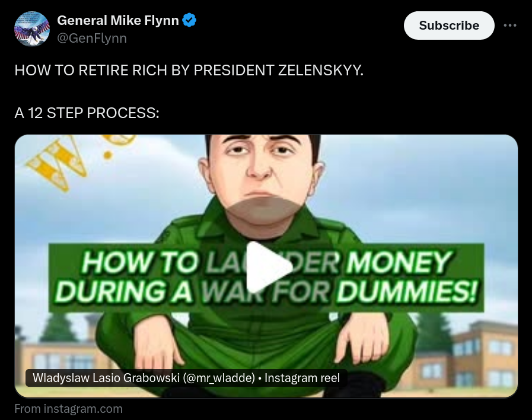Screen dimensions: 532x420
Task: Open General Mike Flynn's eagle profile avatar
Action: pos(32,29)
